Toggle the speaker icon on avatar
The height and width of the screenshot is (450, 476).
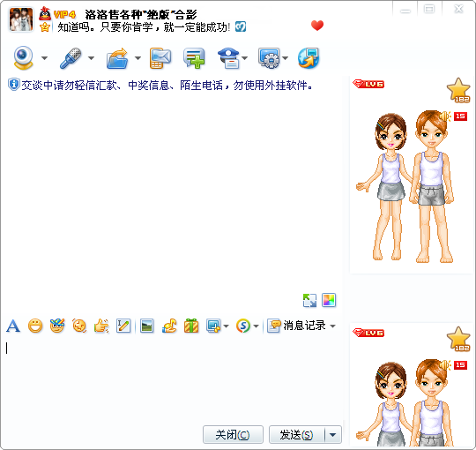tap(445, 116)
